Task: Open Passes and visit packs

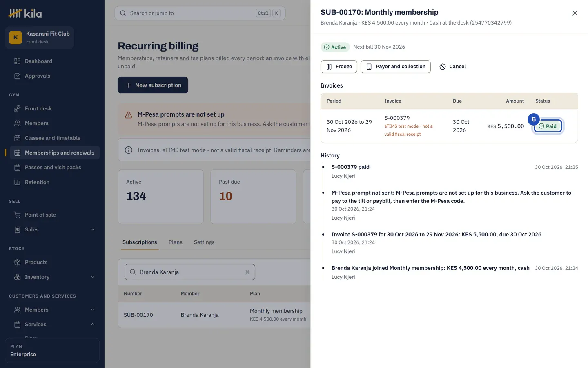Action: coord(54,167)
